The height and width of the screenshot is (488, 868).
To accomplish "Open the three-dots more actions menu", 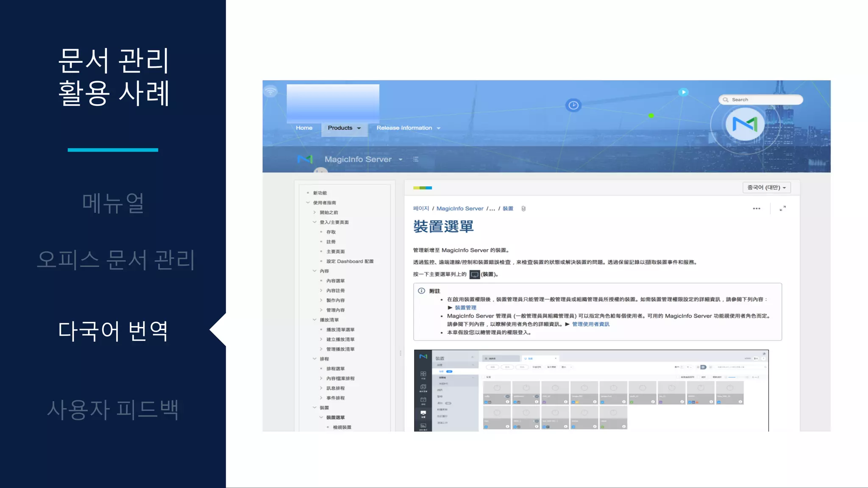I will click(x=757, y=208).
